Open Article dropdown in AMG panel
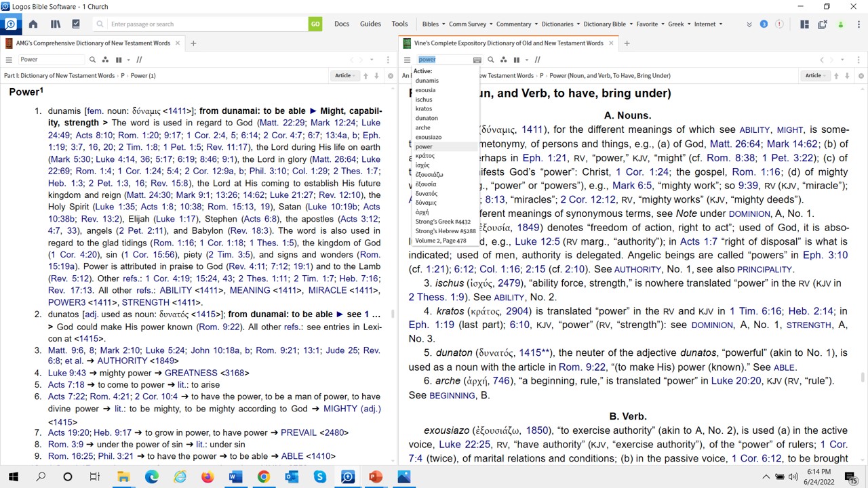 (x=344, y=75)
